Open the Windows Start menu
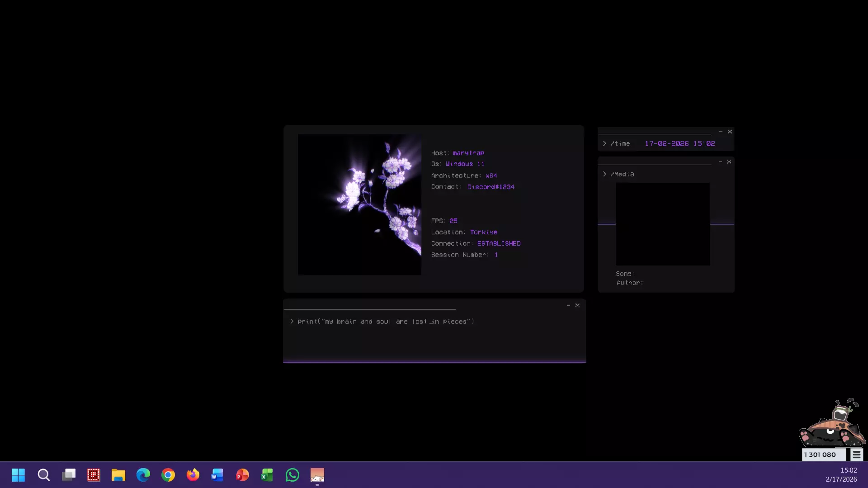This screenshot has height=488, width=868. click(x=18, y=475)
